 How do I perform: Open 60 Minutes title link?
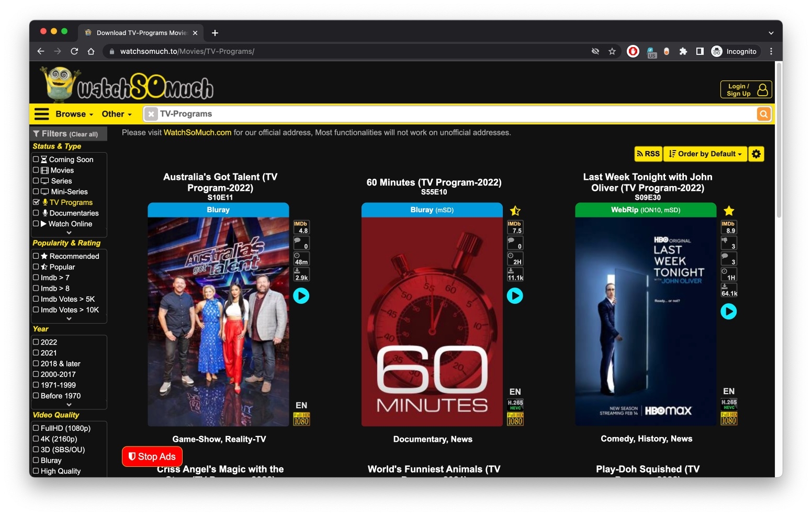[434, 182]
